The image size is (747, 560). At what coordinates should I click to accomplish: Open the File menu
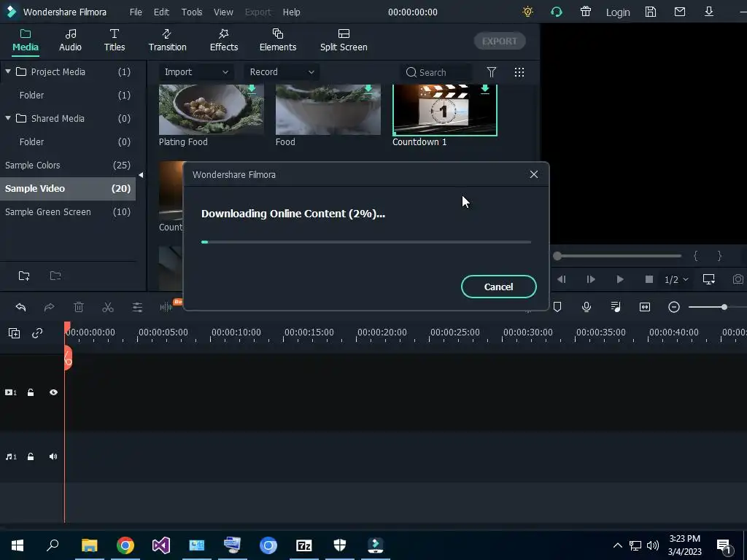(136, 12)
